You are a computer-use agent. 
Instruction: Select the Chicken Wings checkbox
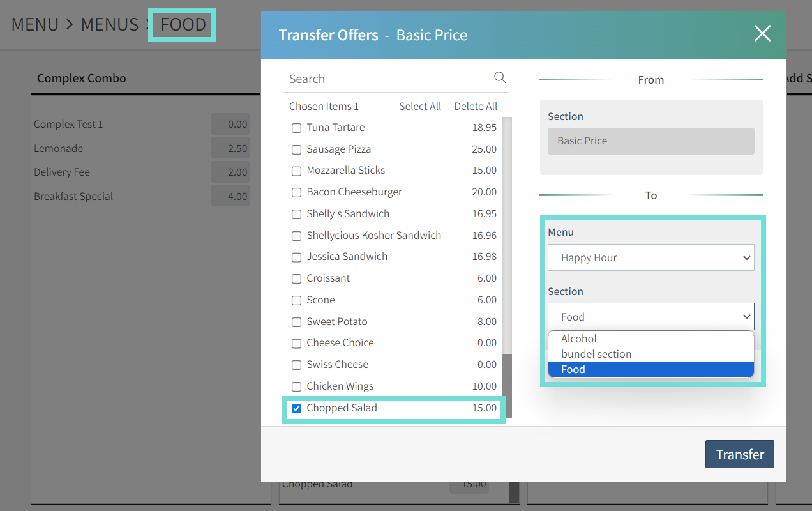(296, 386)
